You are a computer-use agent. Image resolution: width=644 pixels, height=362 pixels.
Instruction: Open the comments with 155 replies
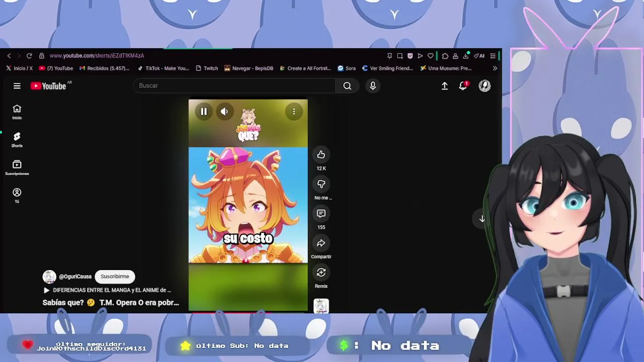tap(321, 214)
